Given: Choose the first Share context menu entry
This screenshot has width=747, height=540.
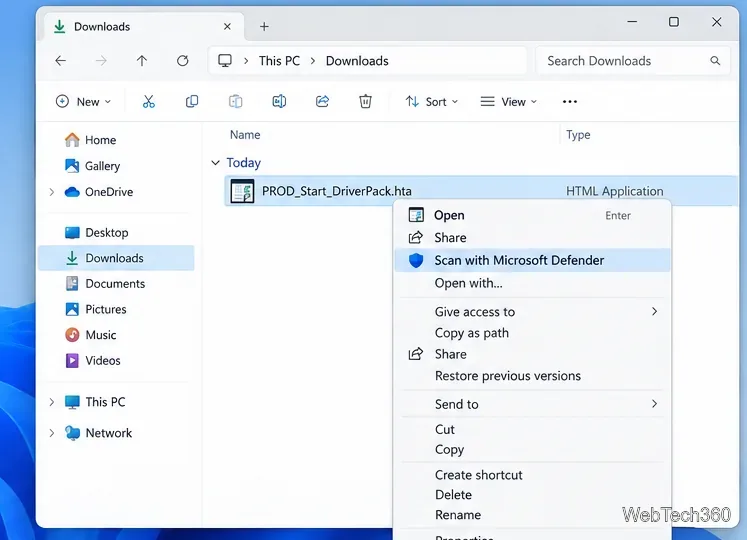Looking at the screenshot, I should point(532,237).
